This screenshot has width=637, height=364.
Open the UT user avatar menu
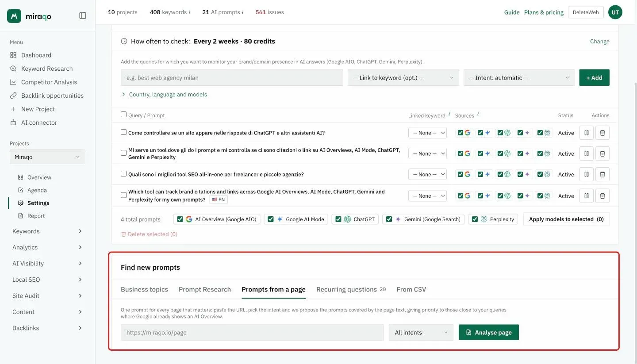click(x=615, y=12)
